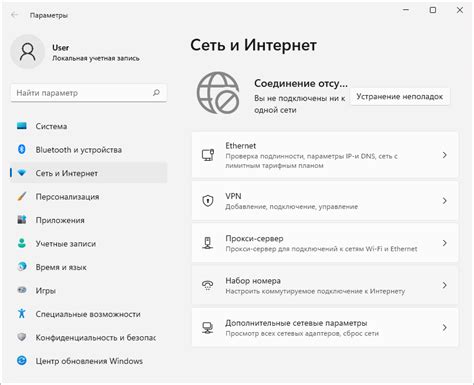
Task: Open Bluetooth и устройства section
Action: [89, 150]
